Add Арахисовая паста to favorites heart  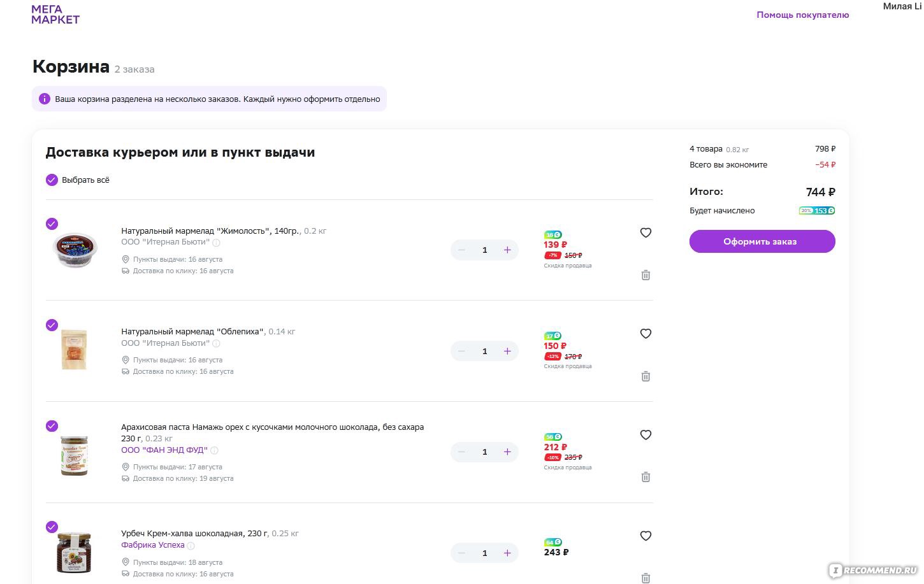coord(646,435)
